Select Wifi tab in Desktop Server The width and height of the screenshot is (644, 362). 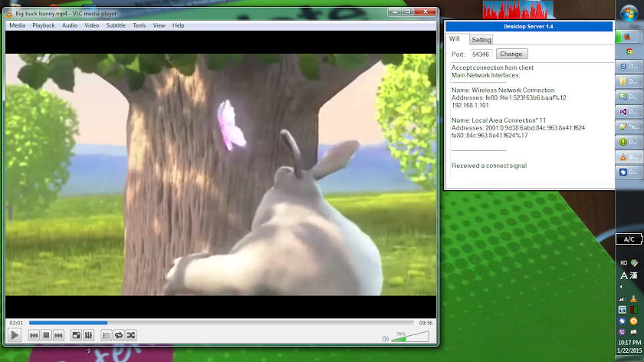454,39
